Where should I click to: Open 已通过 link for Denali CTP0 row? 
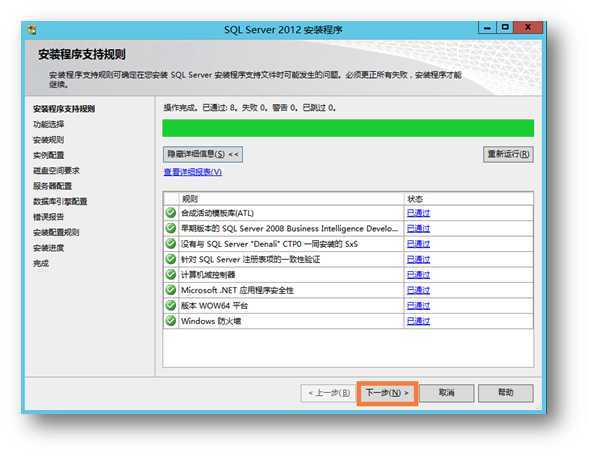418,244
